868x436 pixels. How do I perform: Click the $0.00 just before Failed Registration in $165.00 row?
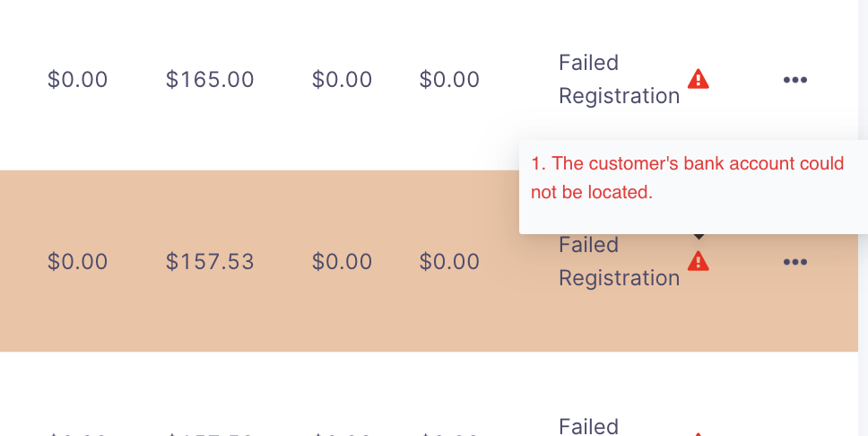pyautogui.click(x=449, y=80)
